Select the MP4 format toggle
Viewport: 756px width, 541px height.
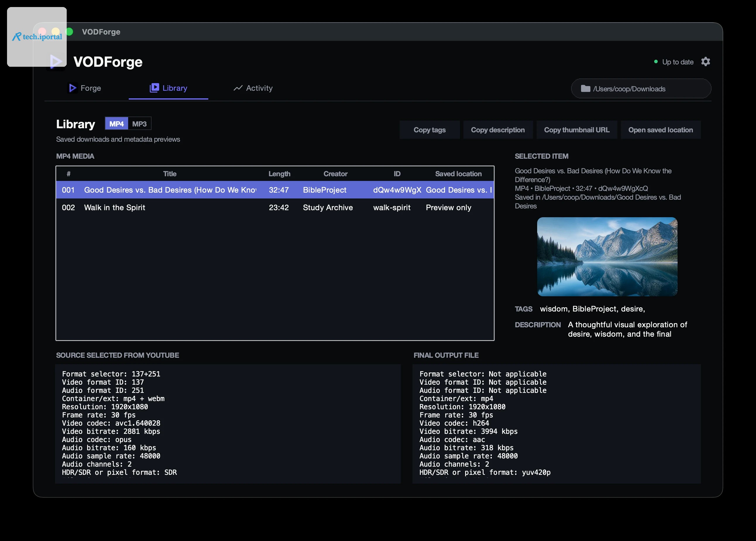point(116,124)
